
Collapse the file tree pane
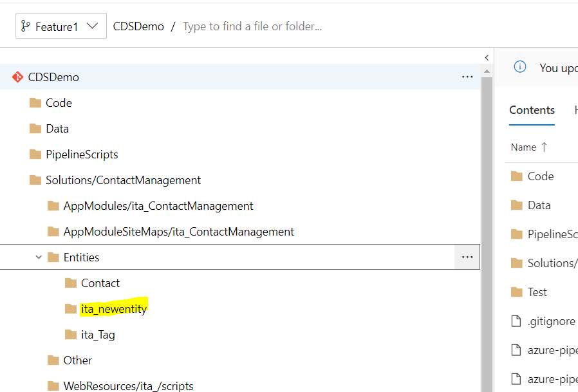tap(487, 57)
